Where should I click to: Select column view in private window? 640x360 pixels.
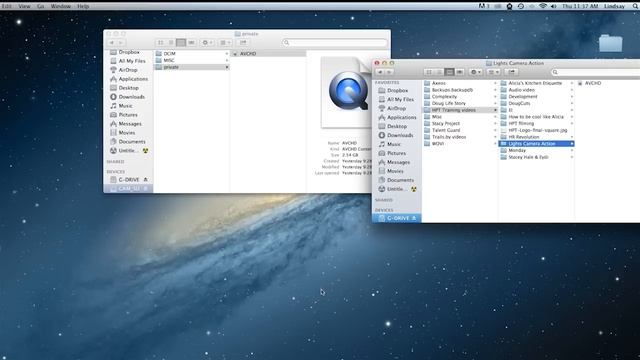tap(181, 42)
